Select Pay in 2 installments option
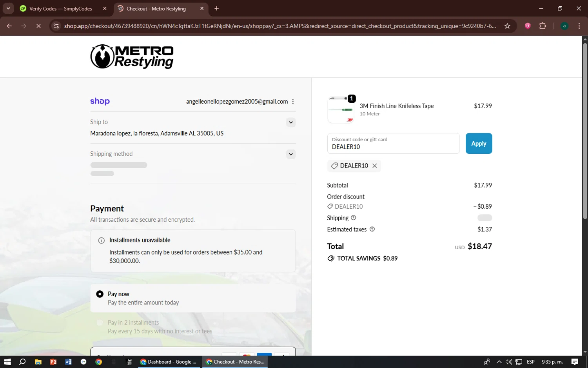 coord(100,322)
